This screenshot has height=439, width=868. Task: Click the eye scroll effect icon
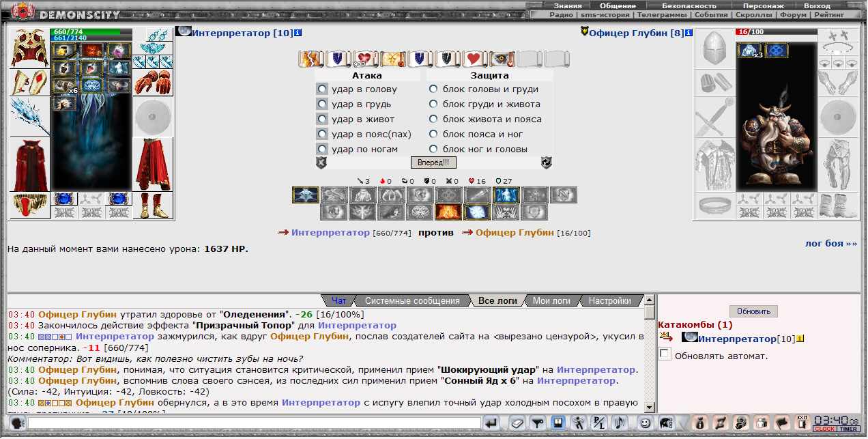tap(502, 59)
